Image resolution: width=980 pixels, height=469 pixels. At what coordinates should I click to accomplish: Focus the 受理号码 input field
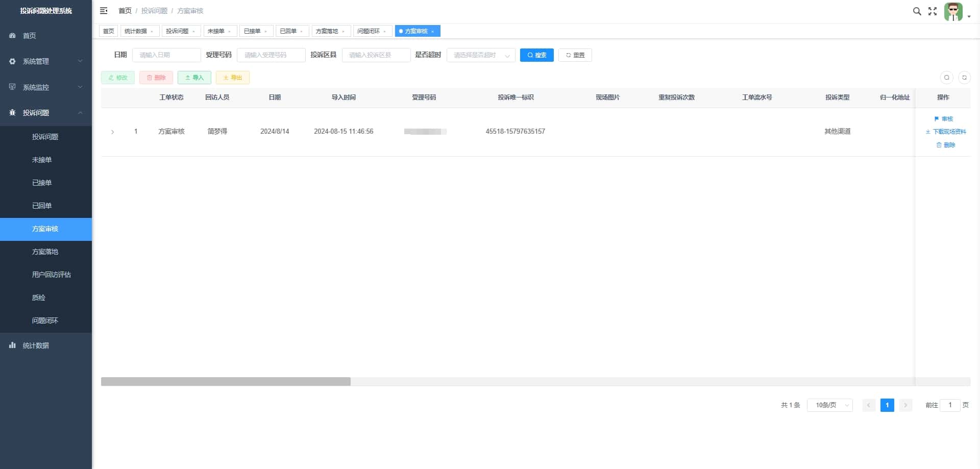click(271, 55)
